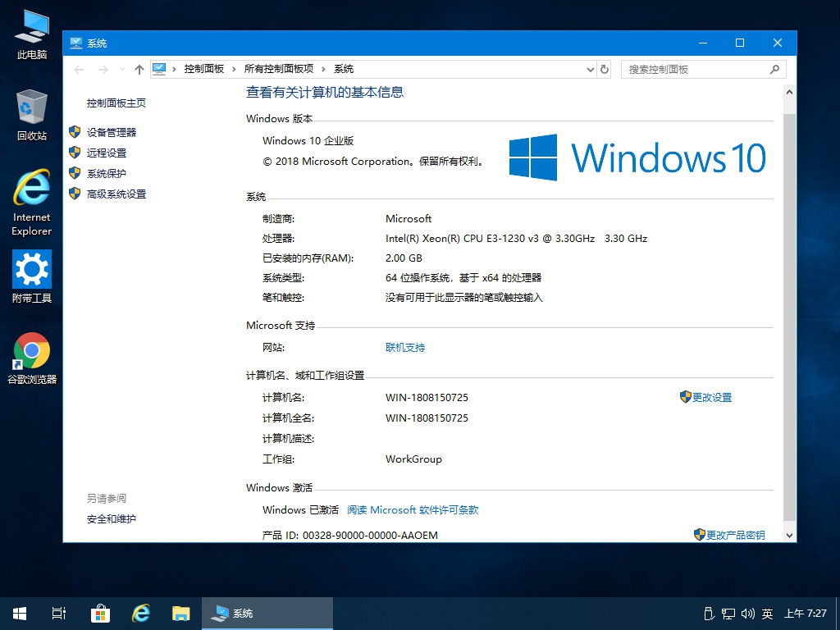
Task: Go back with address bar arrow
Action: (x=79, y=70)
